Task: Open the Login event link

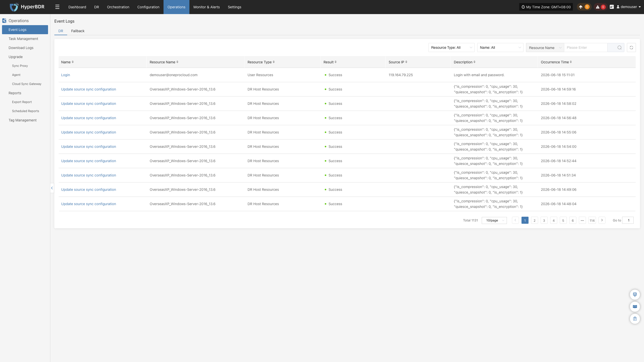Action: (65, 75)
